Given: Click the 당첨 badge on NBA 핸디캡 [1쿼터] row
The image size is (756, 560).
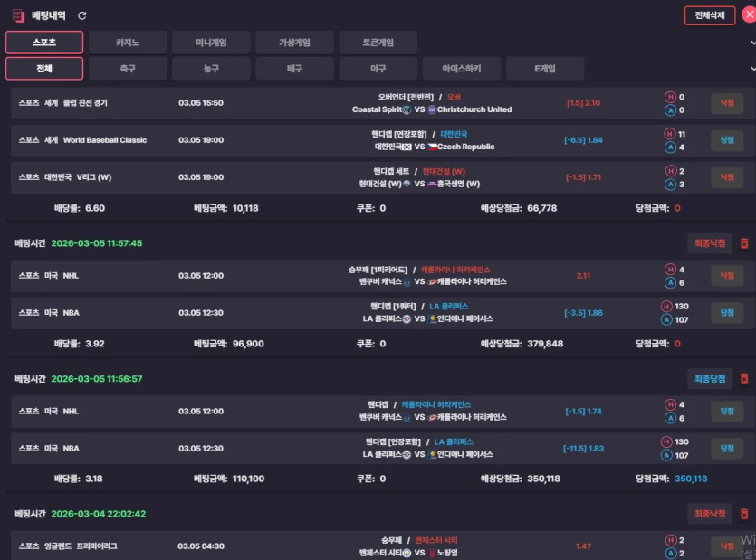Looking at the screenshot, I should (x=727, y=313).
